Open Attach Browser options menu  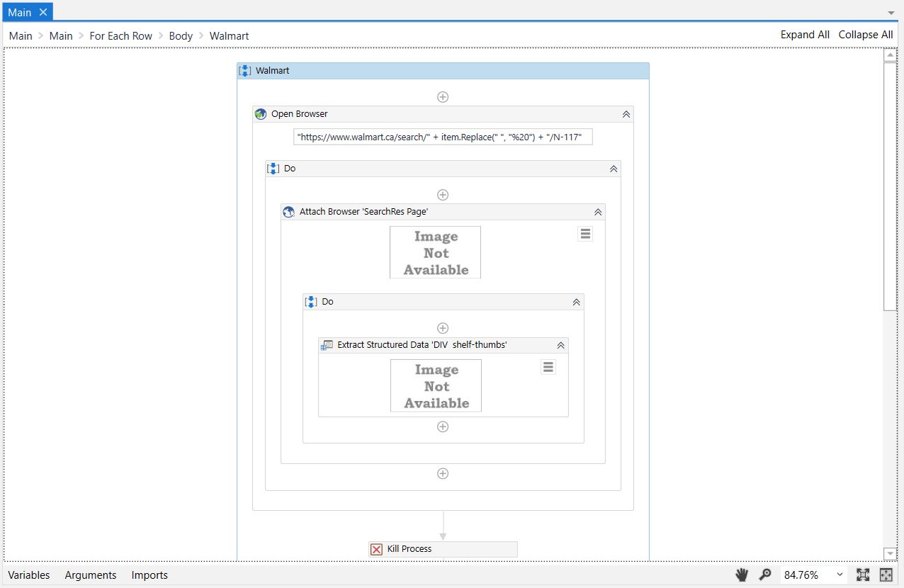point(585,234)
